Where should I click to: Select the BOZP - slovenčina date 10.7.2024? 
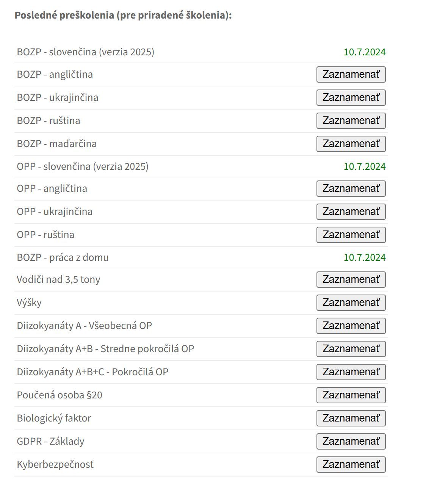tap(365, 52)
